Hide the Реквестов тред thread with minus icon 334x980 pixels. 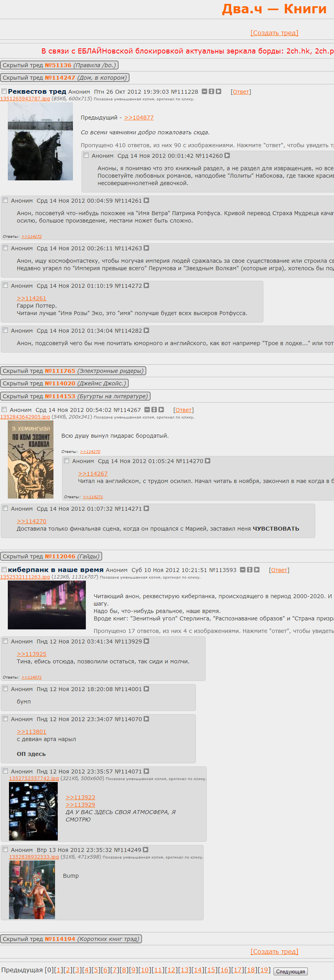click(x=204, y=91)
